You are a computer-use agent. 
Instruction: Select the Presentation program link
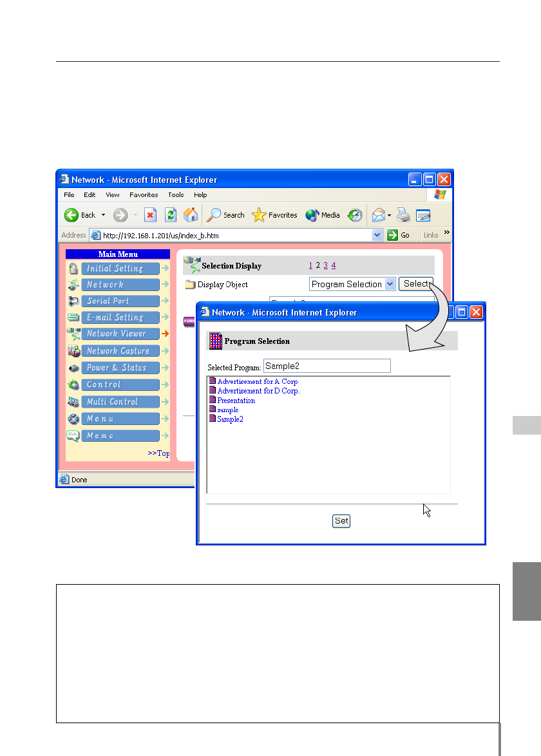coord(236,401)
